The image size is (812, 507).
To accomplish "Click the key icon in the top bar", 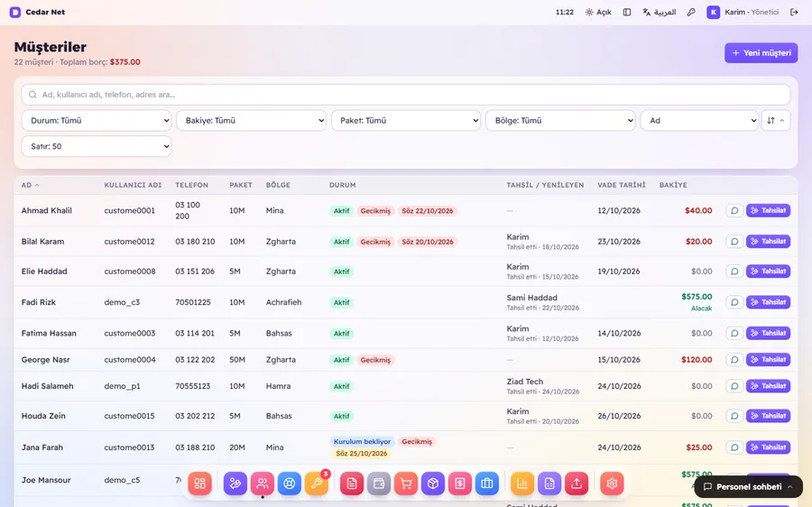I will tap(691, 12).
